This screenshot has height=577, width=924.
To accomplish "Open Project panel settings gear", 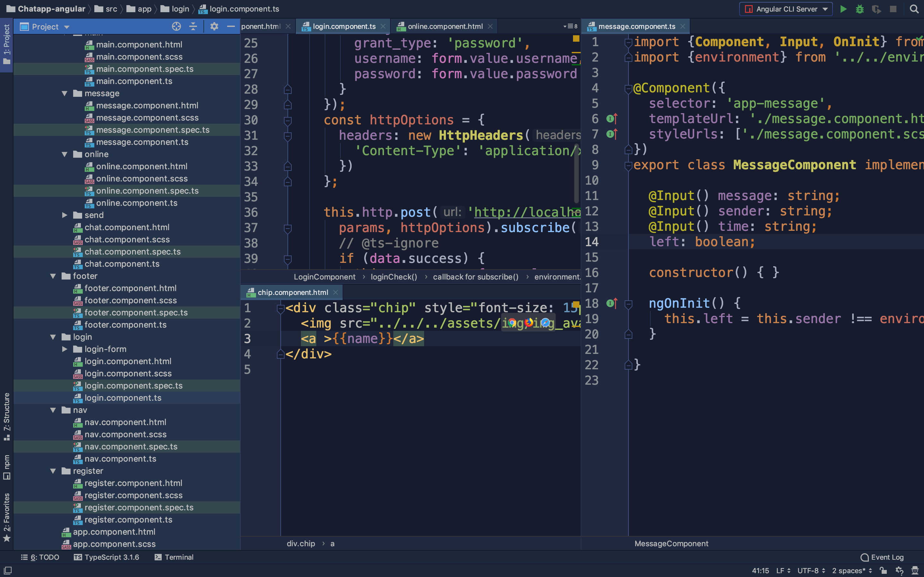I will click(x=214, y=26).
